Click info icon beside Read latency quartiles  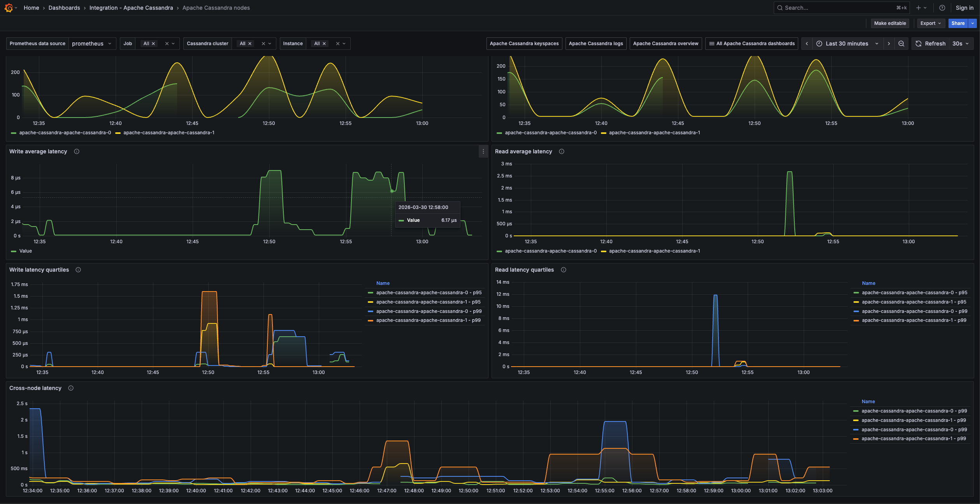tap(564, 270)
